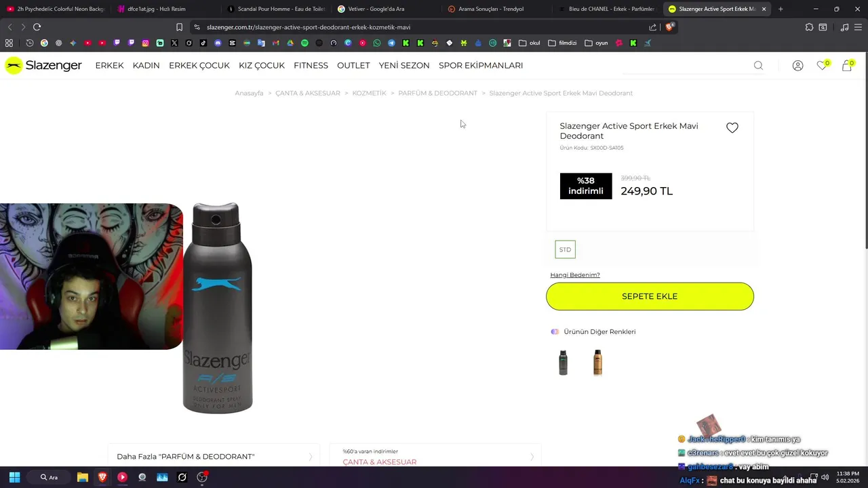Open the Hangi Bedenim? link

click(x=575, y=274)
